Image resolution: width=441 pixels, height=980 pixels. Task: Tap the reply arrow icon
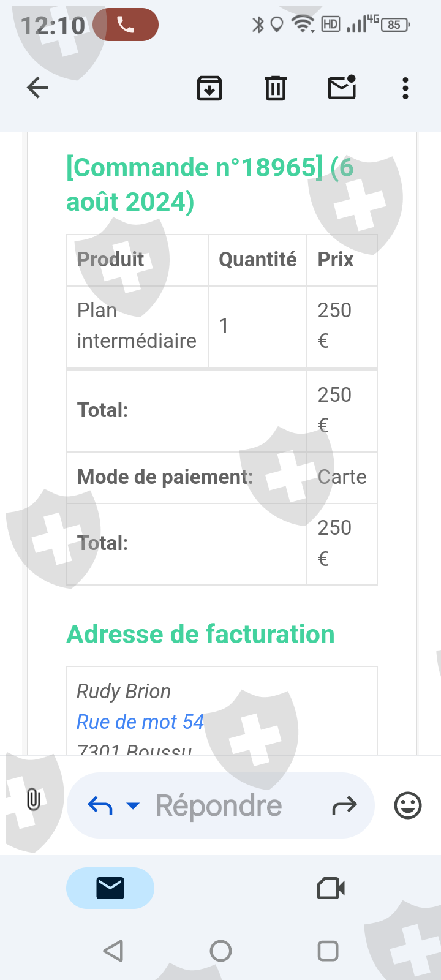[100, 805]
